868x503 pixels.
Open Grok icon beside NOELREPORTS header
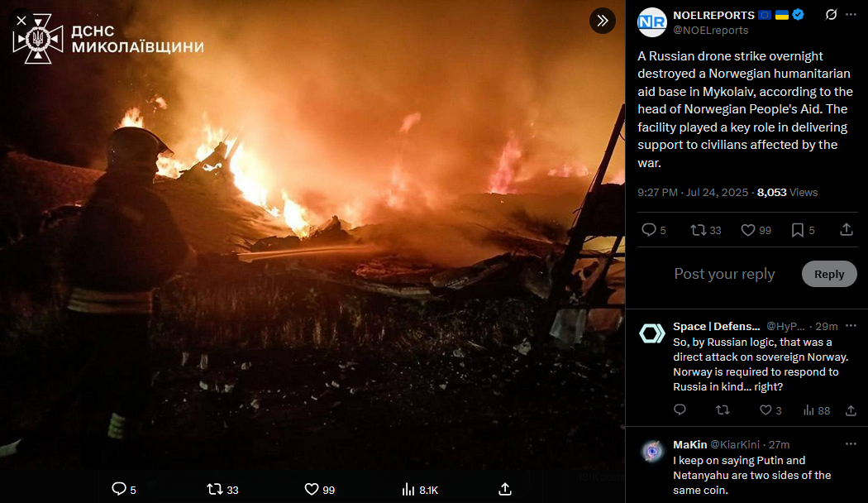[831, 15]
